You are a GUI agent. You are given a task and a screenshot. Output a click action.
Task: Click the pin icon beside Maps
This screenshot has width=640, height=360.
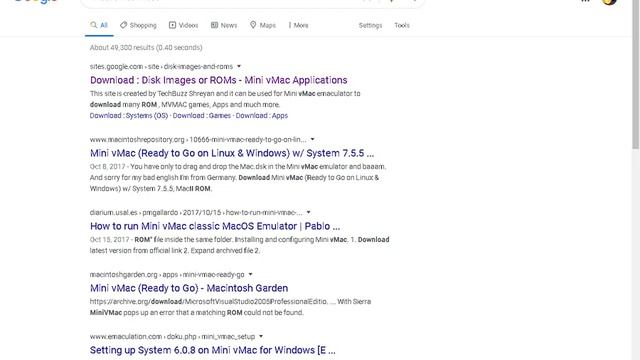coord(253,25)
